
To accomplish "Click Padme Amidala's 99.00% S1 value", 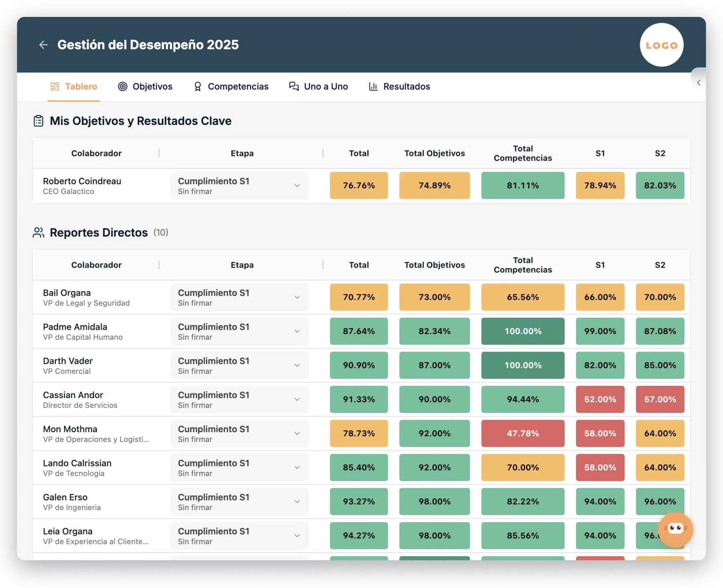I will coord(600,331).
